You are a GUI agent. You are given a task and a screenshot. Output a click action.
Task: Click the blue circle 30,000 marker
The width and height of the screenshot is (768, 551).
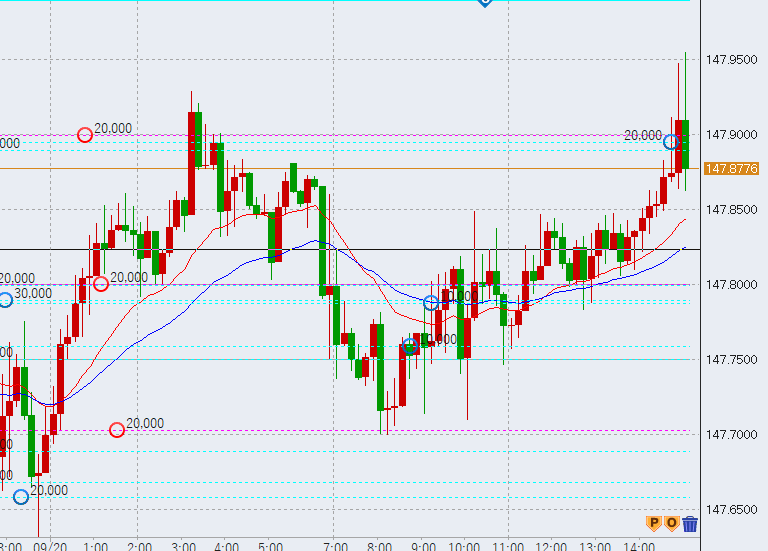coord(5,299)
